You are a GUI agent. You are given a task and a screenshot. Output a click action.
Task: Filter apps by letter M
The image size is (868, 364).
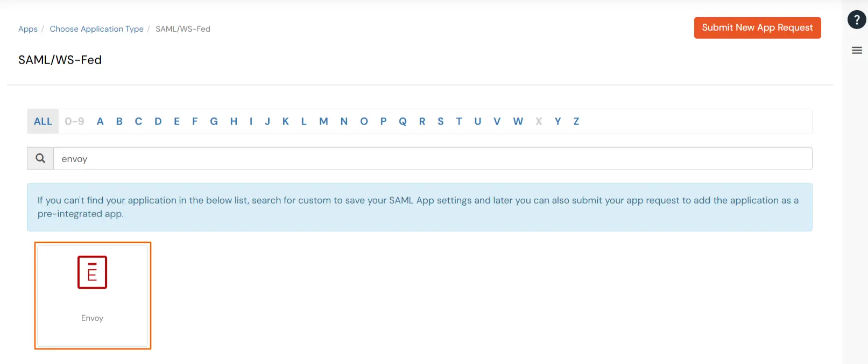[x=323, y=122]
